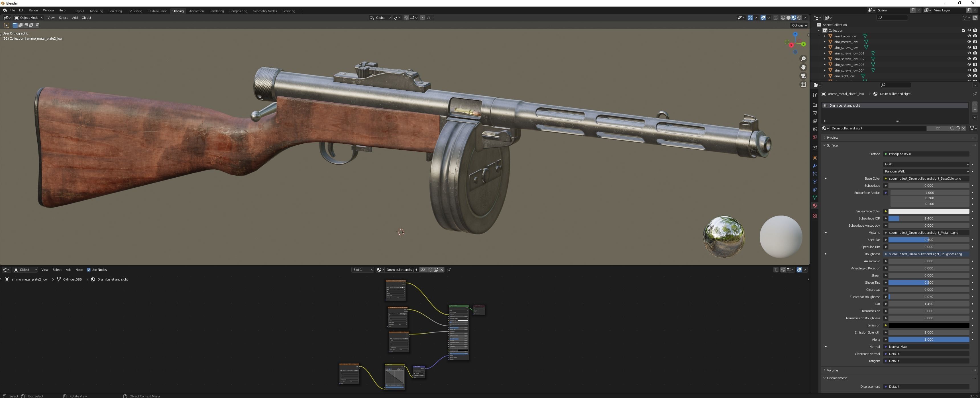
Task: Select the Physics Properties icon
Action: click(x=814, y=182)
